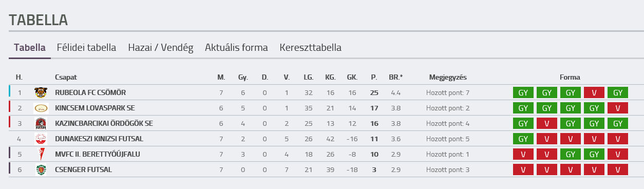Open the Hazai / Vendég tab
This screenshot has width=644, height=189.
click(x=161, y=48)
